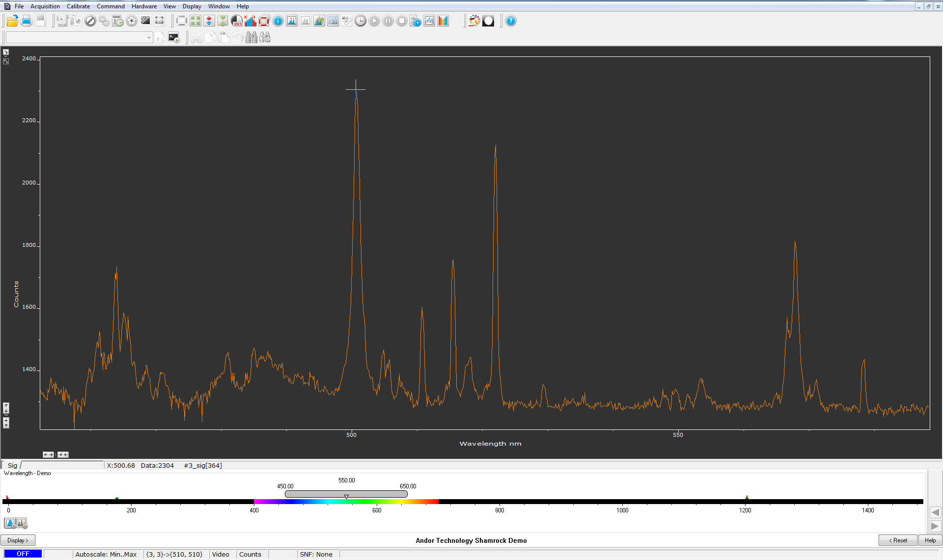The width and height of the screenshot is (943, 560).
Task: Expand the Display options button
Action: point(18,540)
